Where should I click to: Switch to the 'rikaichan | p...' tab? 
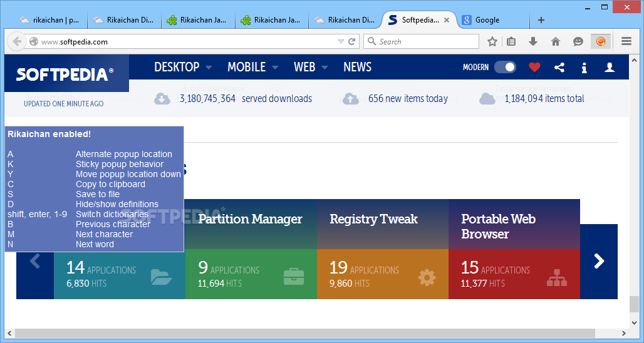click(51, 19)
